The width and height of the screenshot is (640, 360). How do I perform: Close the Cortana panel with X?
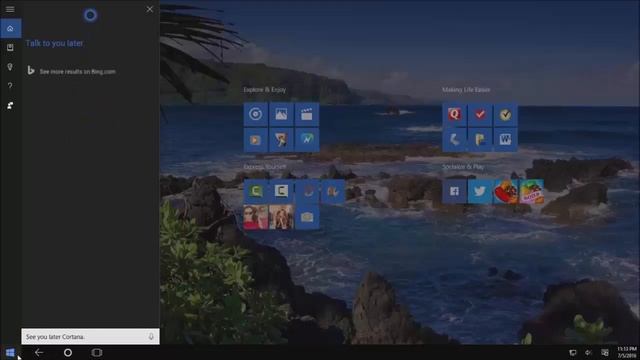click(150, 9)
